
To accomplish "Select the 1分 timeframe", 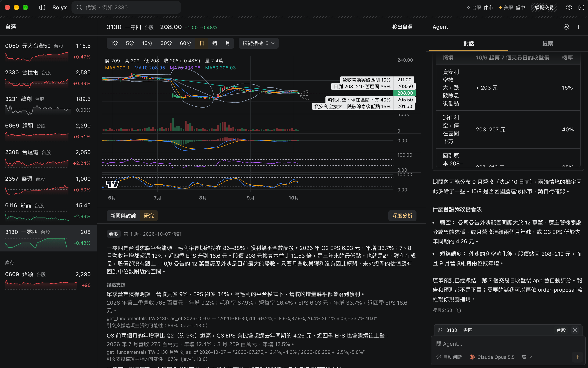I will click(114, 43).
